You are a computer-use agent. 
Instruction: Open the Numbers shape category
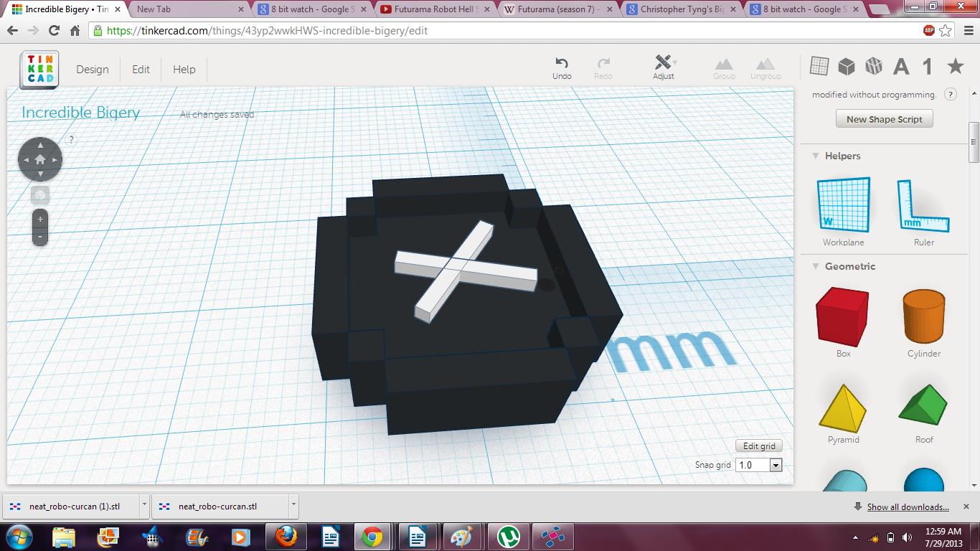(x=926, y=65)
